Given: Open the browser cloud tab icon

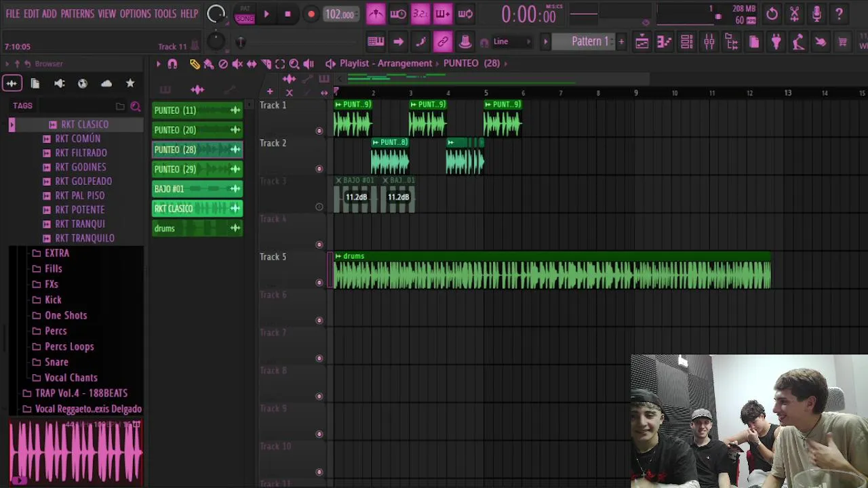Looking at the screenshot, I should 106,83.
